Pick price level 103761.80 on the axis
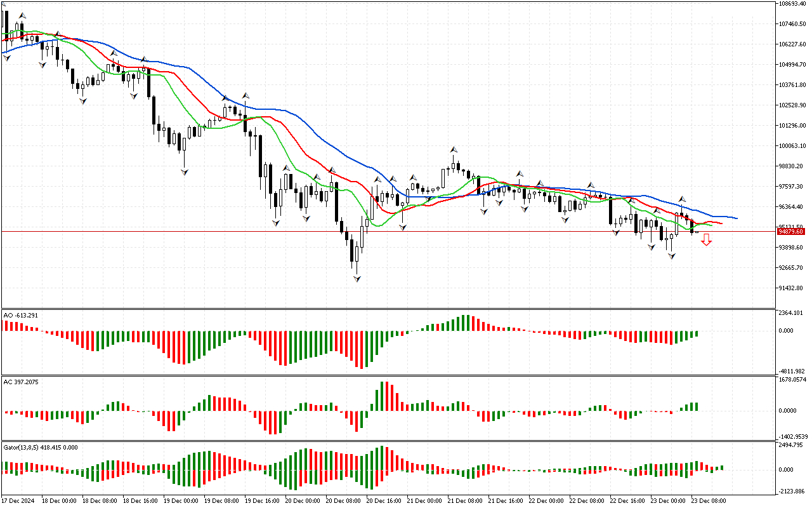812x508 pixels. (x=793, y=85)
